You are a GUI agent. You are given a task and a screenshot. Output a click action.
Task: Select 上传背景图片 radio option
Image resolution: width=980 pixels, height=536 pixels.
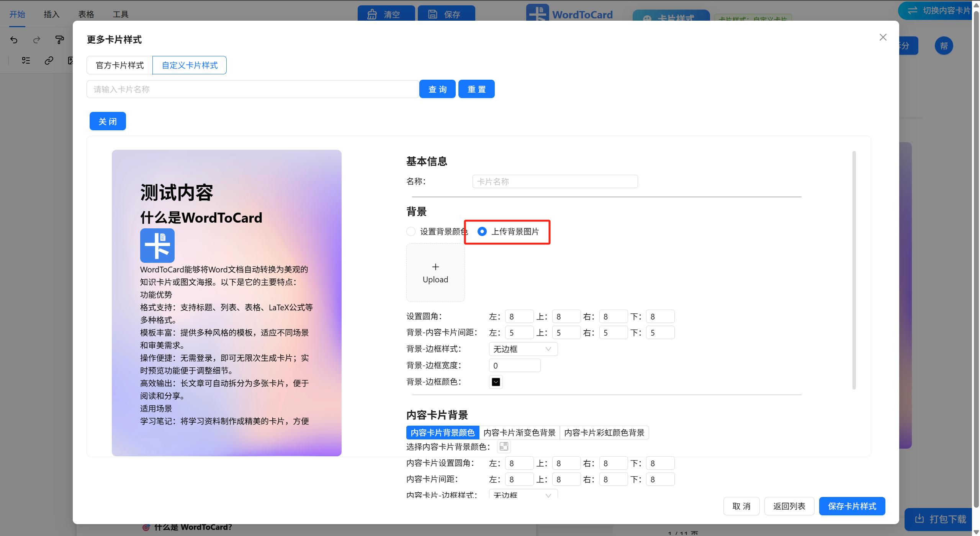pyautogui.click(x=482, y=231)
